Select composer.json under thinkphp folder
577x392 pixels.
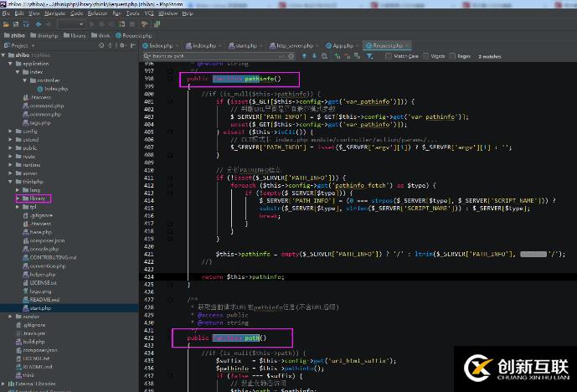44,240
